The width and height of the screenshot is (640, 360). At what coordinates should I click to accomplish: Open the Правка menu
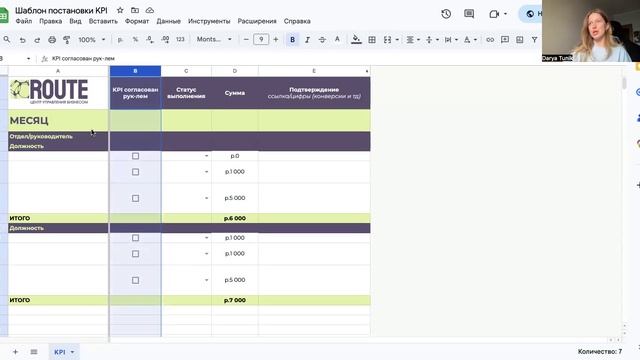(x=51, y=21)
